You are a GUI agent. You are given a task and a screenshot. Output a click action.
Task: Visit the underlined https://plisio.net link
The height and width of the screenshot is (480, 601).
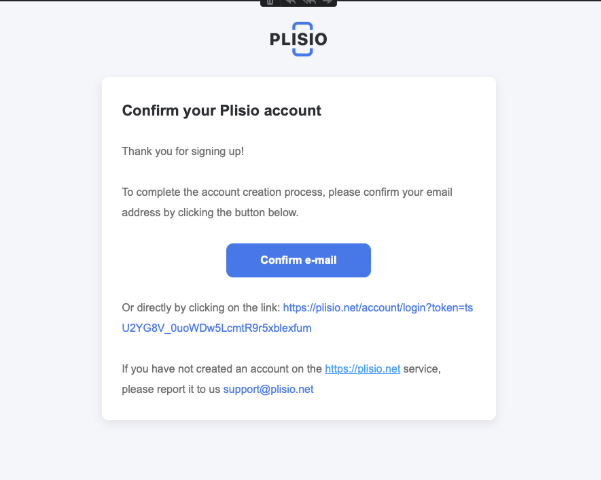point(362,369)
